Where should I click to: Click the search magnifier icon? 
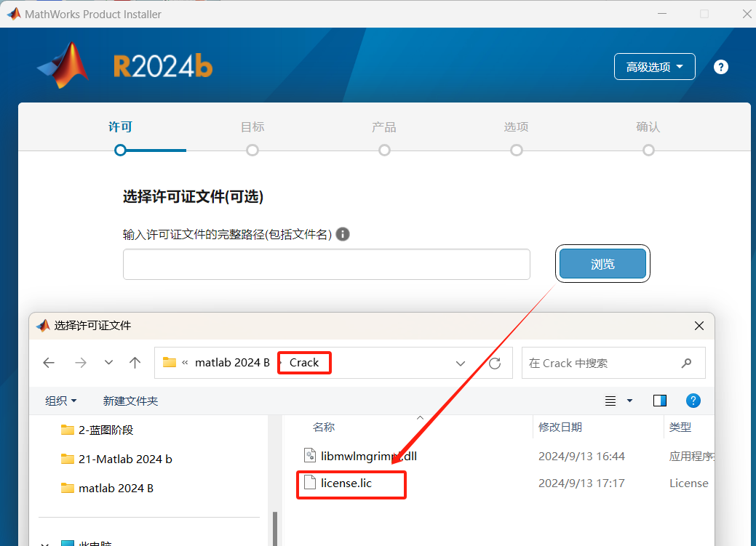click(x=687, y=363)
